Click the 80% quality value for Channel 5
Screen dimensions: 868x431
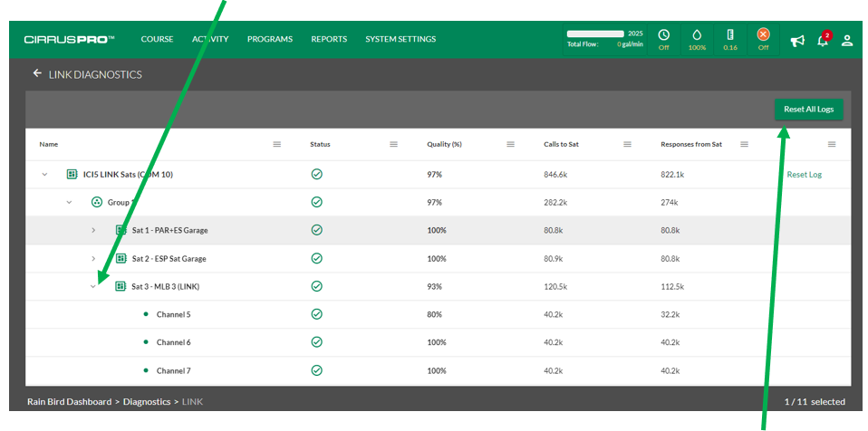point(435,314)
